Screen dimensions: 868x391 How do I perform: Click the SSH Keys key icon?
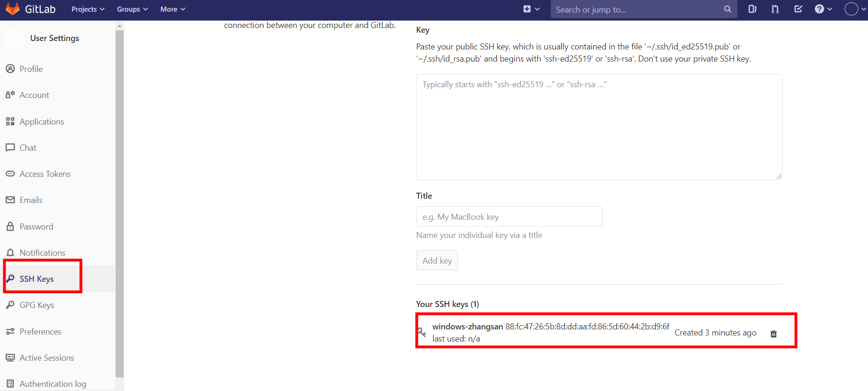[x=10, y=279]
